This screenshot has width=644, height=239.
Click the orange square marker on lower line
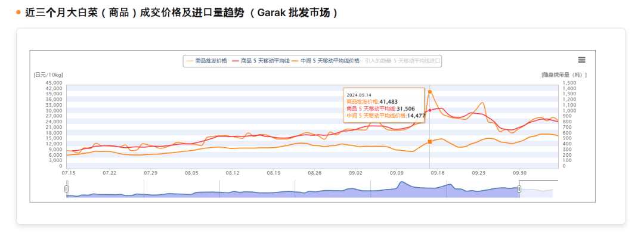[430, 141]
